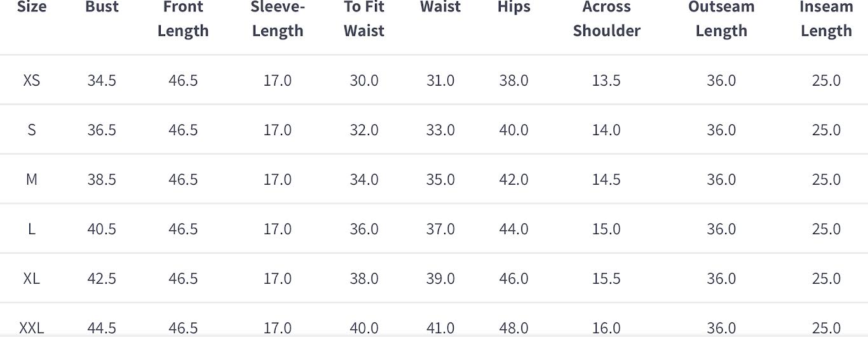This screenshot has width=868, height=337.
Task: Select the XS size row label
Action: (x=32, y=81)
